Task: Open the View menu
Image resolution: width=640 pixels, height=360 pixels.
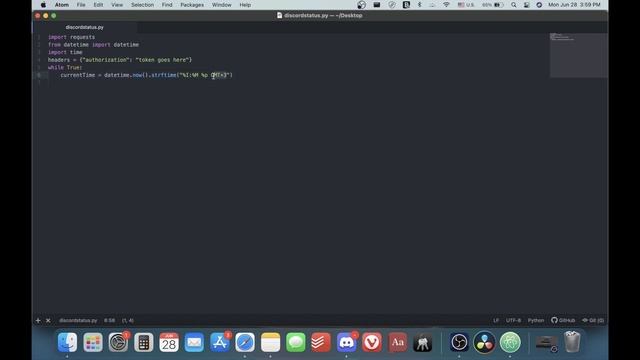Action: [x=117, y=5]
